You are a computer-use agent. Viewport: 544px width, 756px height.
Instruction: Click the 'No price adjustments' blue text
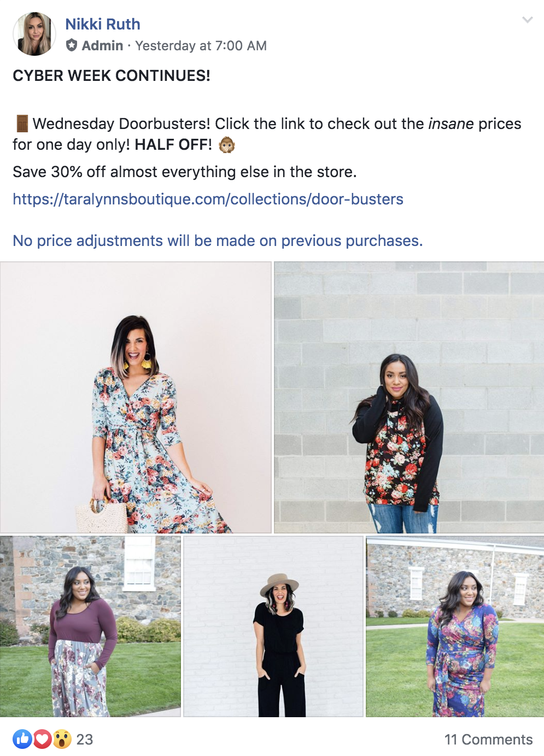click(218, 241)
